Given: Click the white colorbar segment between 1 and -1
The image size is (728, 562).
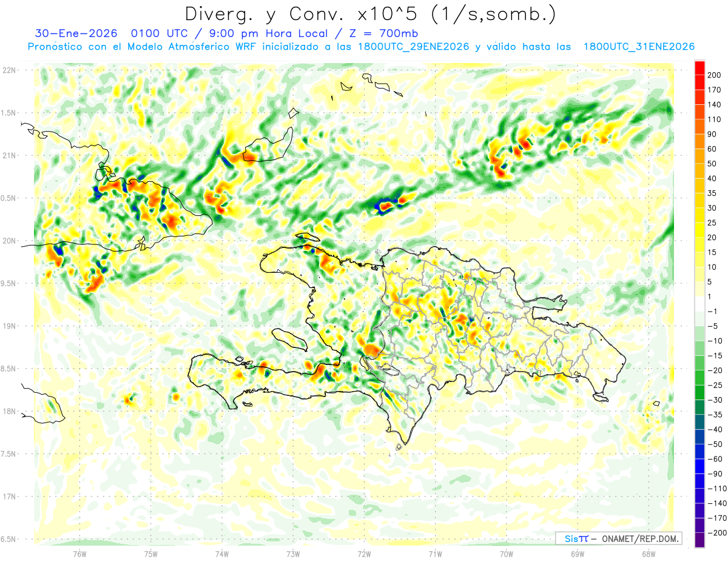Looking at the screenshot, I should click(699, 304).
